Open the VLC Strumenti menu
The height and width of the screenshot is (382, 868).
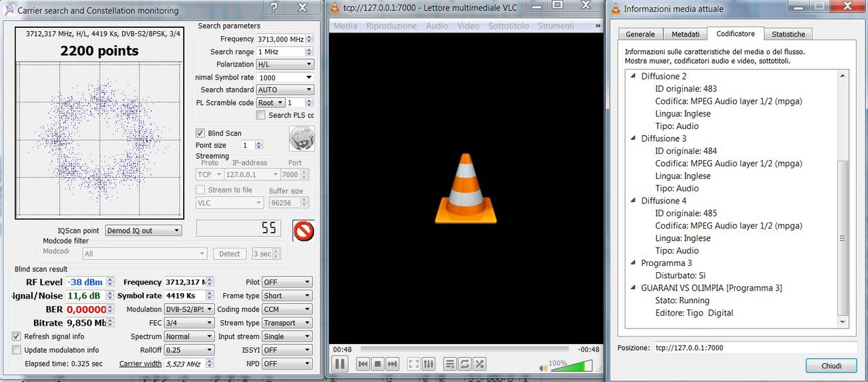[x=556, y=26]
